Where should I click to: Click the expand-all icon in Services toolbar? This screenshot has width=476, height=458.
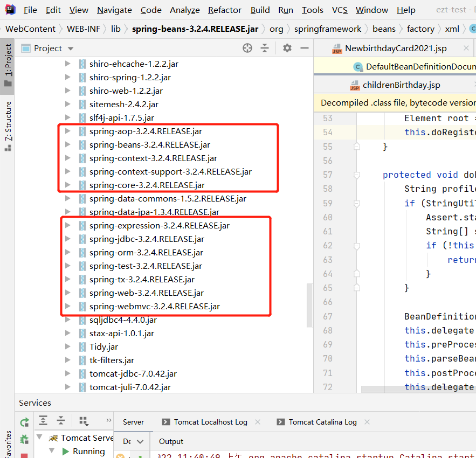43,420
